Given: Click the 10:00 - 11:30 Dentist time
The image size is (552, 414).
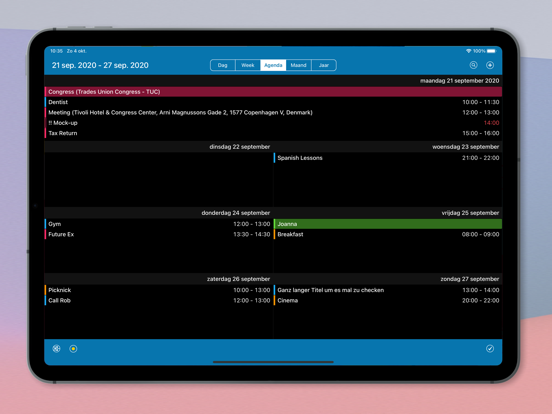Looking at the screenshot, I should click(x=481, y=102).
